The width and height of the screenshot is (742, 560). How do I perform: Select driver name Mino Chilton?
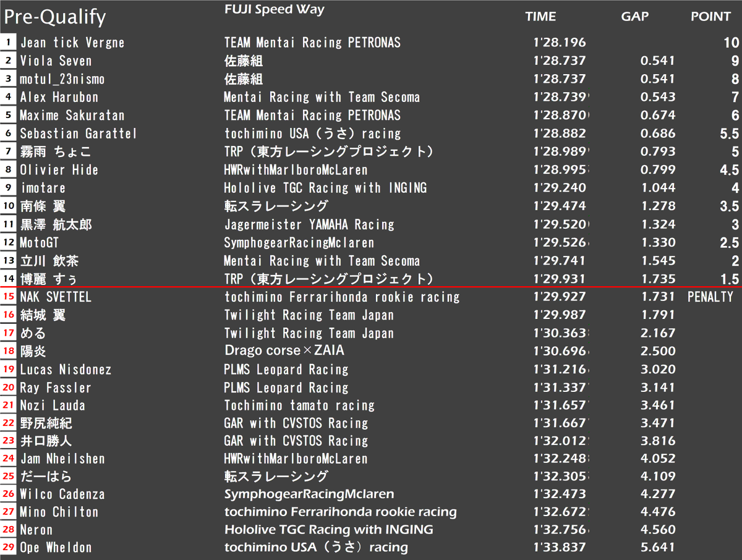[x=59, y=512]
